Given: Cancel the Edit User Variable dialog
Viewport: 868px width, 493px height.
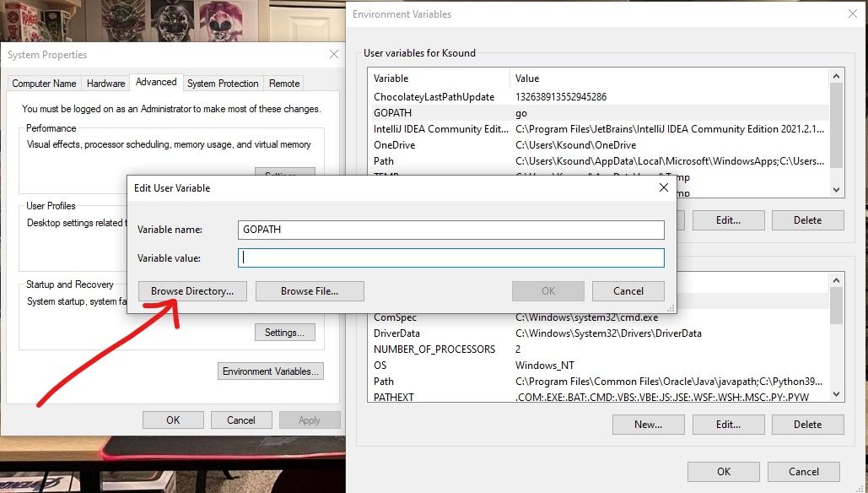Looking at the screenshot, I should pos(628,291).
